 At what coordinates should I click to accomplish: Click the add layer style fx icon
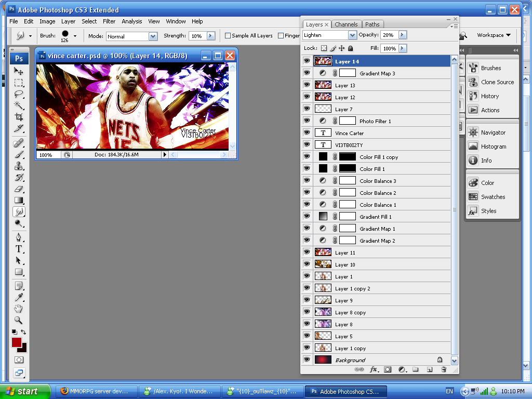pyautogui.click(x=374, y=369)
